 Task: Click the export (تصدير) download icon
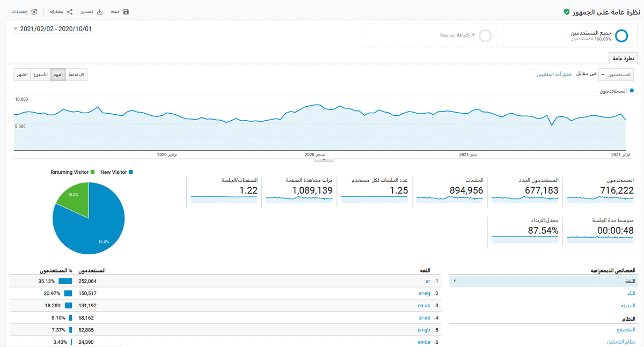(100, 12)
